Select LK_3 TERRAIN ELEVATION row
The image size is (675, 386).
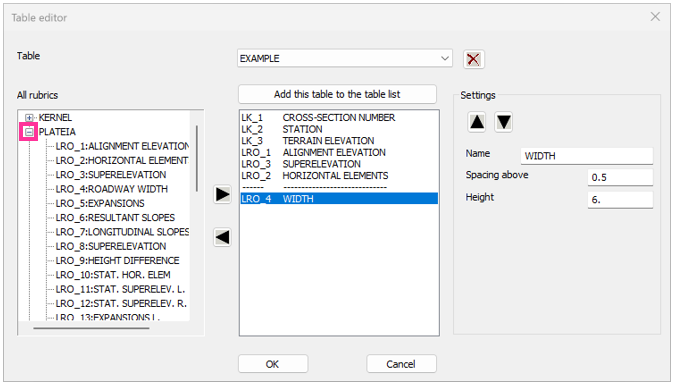point(339,141)
